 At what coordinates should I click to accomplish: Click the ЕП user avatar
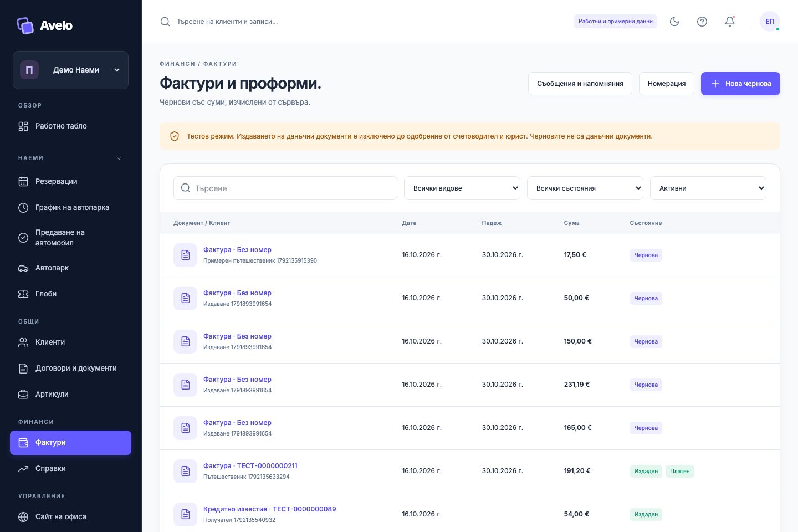(770, 22)
